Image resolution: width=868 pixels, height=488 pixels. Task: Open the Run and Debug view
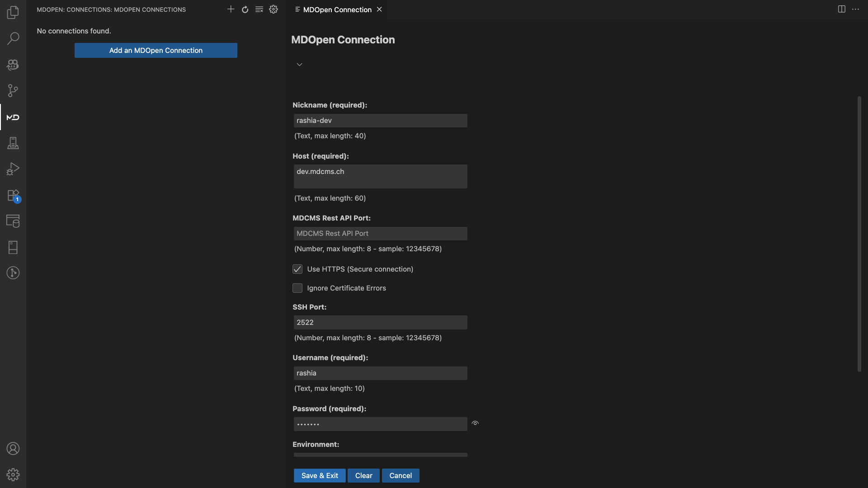13,169
